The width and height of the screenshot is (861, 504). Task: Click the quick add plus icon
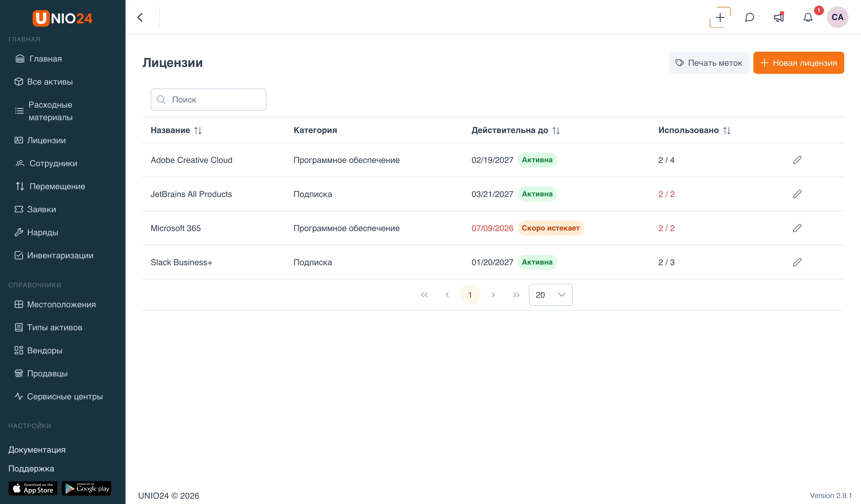[x=720, y=17]
